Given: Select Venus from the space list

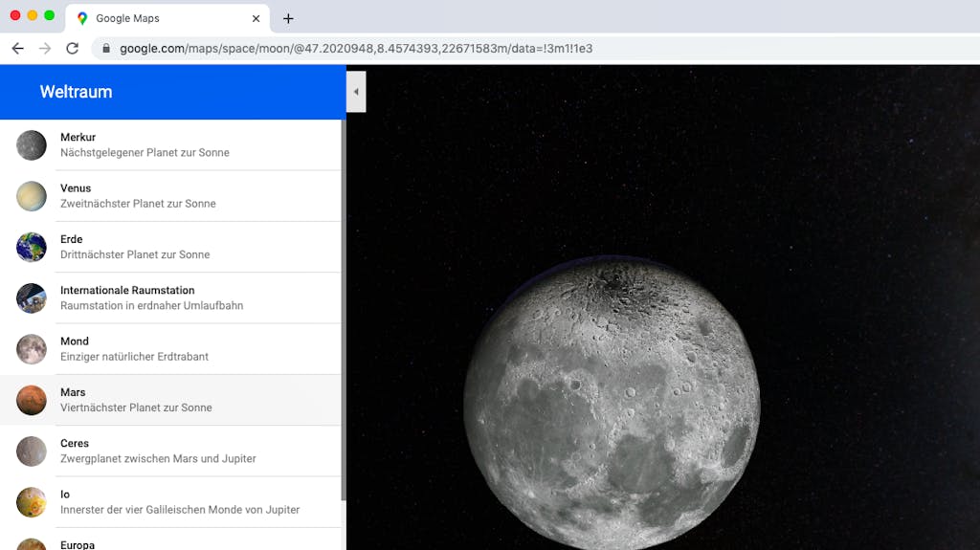Looking at the screenshot, I should 170,196.
